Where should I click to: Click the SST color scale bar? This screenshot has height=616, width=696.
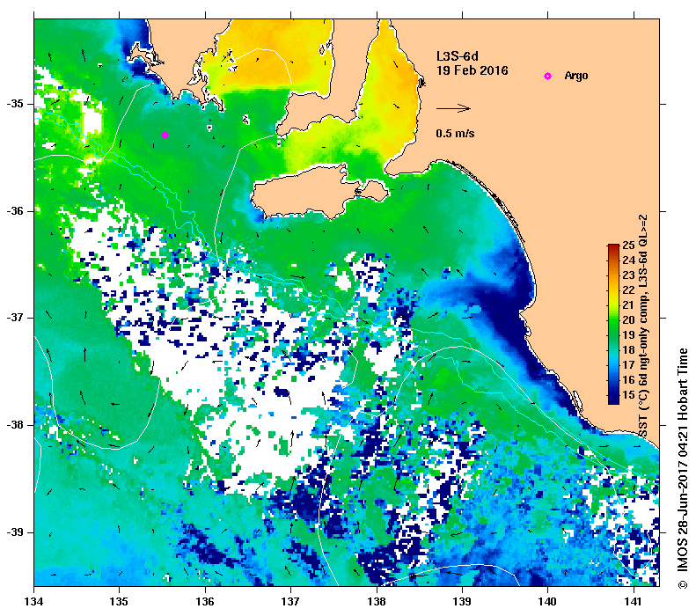pos(614,324)
